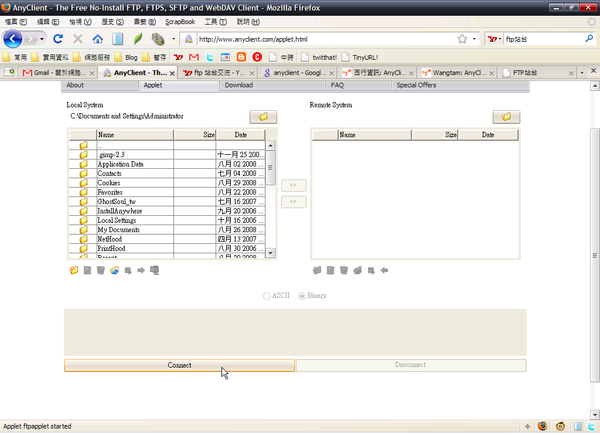
Task: Open the FAQ page link
Action: pos(337,85)
